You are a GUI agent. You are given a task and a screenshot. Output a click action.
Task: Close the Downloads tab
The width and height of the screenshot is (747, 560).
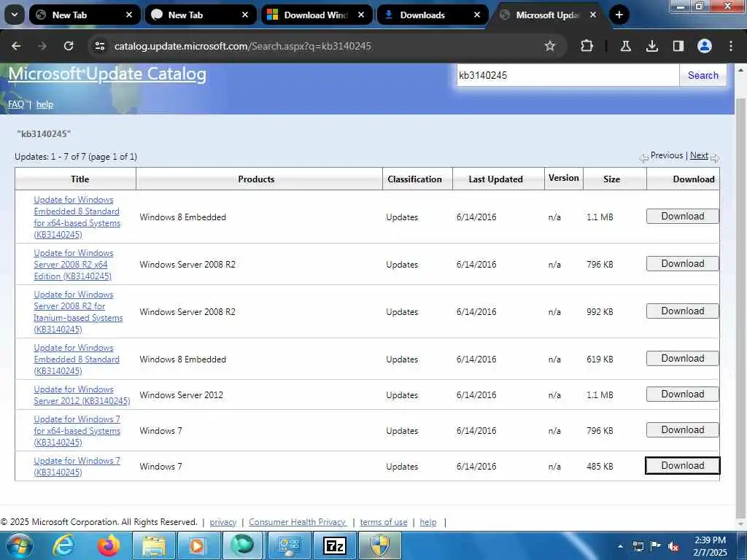point(477,15)
